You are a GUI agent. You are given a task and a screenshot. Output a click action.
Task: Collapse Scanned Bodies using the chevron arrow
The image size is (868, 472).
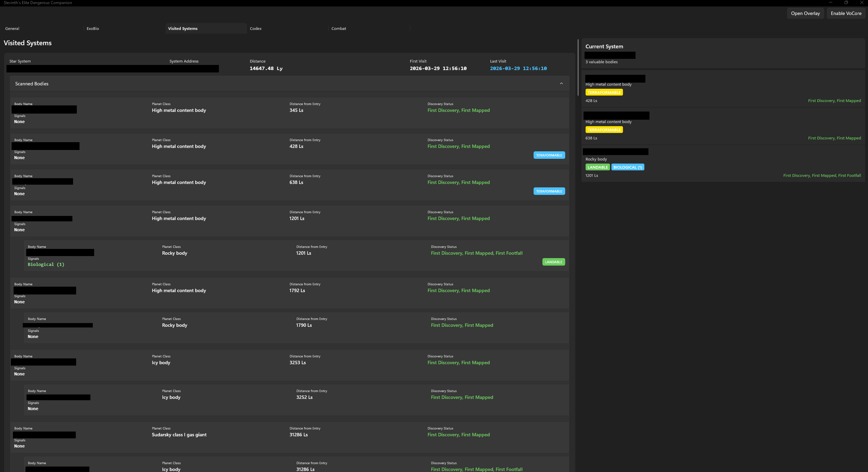[561, 84]
